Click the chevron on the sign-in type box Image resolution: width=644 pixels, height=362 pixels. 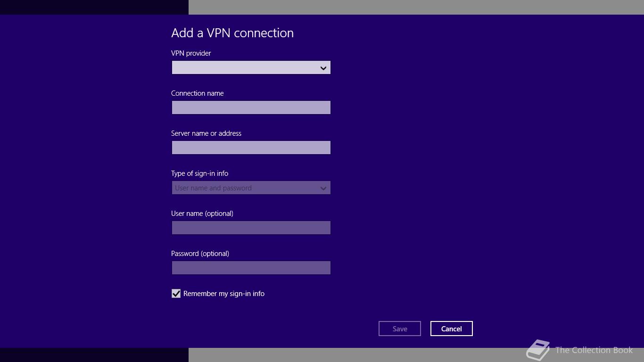click(x=323, y=189)
